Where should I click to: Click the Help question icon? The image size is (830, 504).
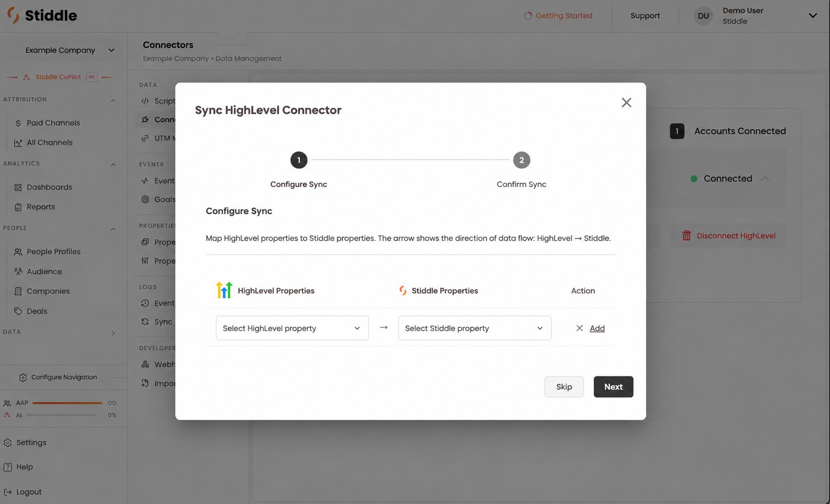[8, 467]
